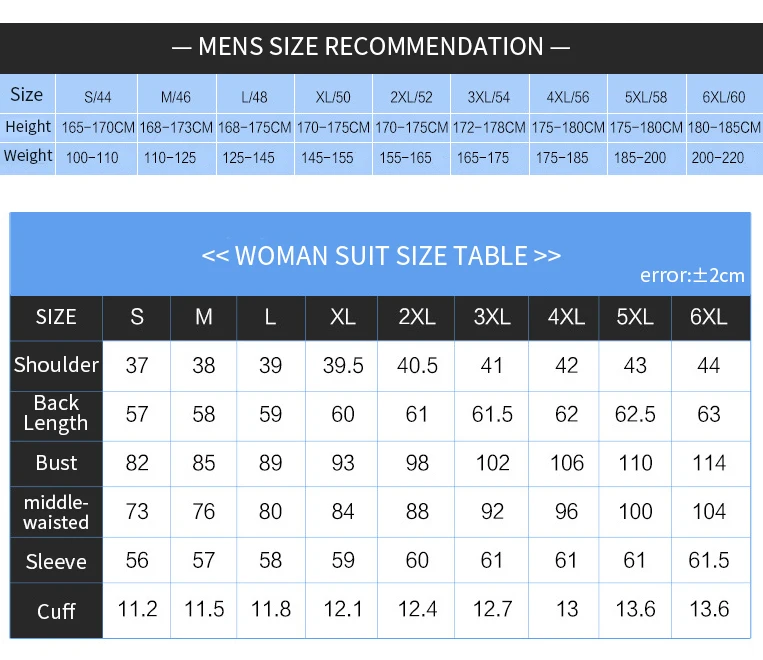
Task: Select the middle-waisted row label
Action: pos(56,512)
